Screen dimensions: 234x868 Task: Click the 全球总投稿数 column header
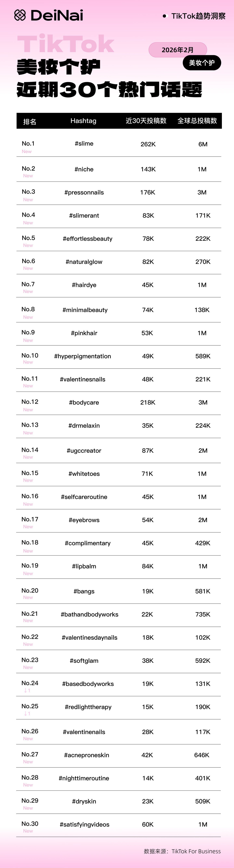pos(197,121)
